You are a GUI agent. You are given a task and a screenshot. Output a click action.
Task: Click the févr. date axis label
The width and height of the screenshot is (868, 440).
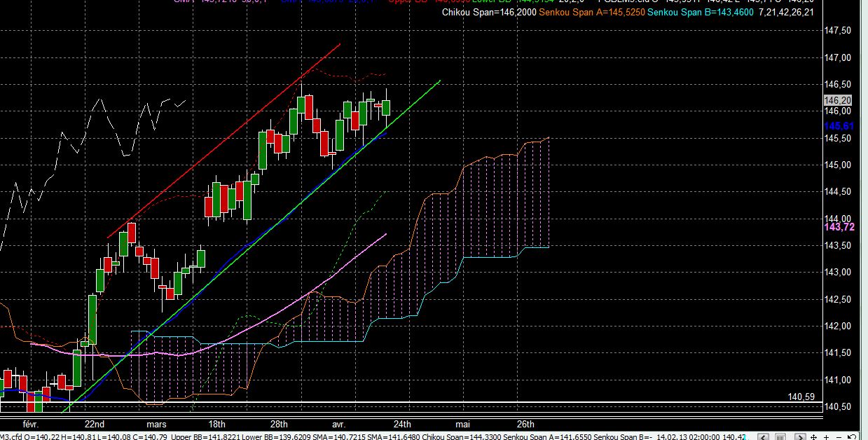[30, 425]
